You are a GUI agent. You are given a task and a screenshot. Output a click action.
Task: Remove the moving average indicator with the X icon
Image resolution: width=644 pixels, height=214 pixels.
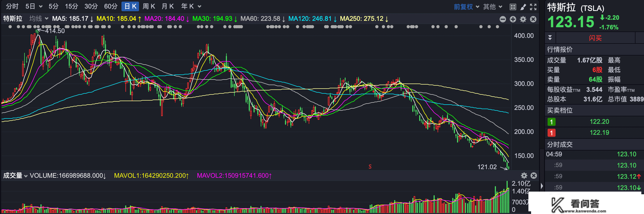click(533, 19)
